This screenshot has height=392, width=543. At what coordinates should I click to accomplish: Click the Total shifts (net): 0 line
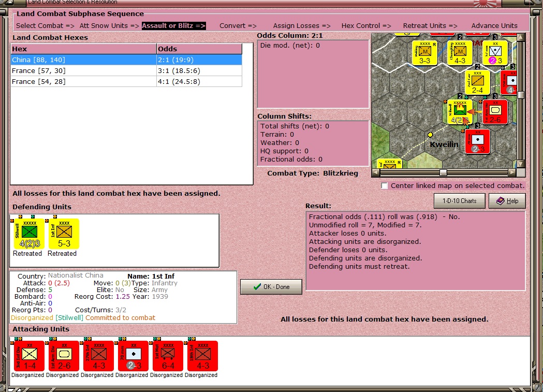tap(295, 126)
